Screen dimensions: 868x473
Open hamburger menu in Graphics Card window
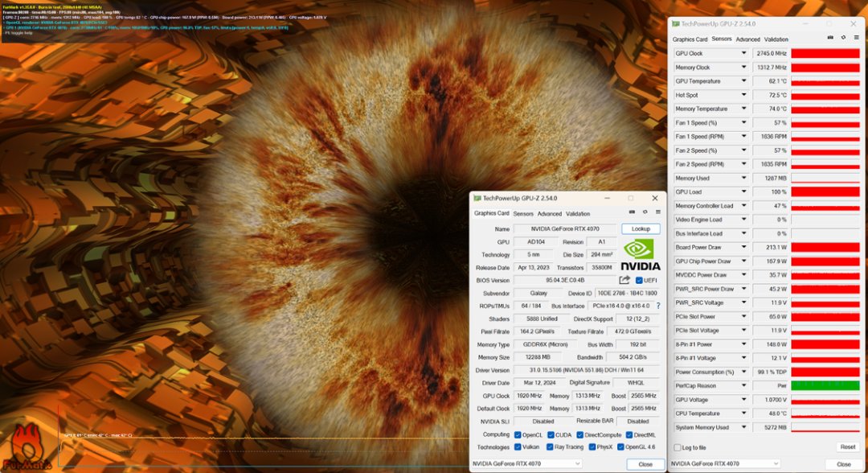pyautogui.click(x=658, y=212)
